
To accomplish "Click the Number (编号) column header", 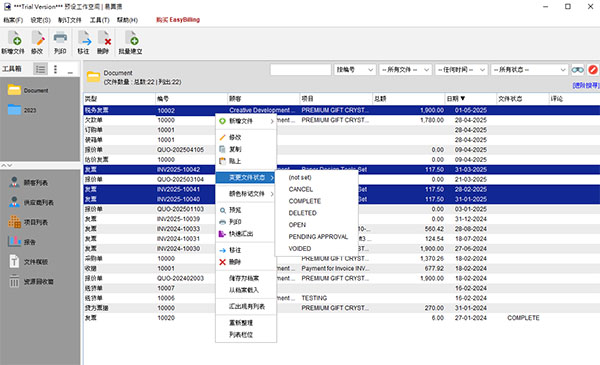I will coord(191,99).
